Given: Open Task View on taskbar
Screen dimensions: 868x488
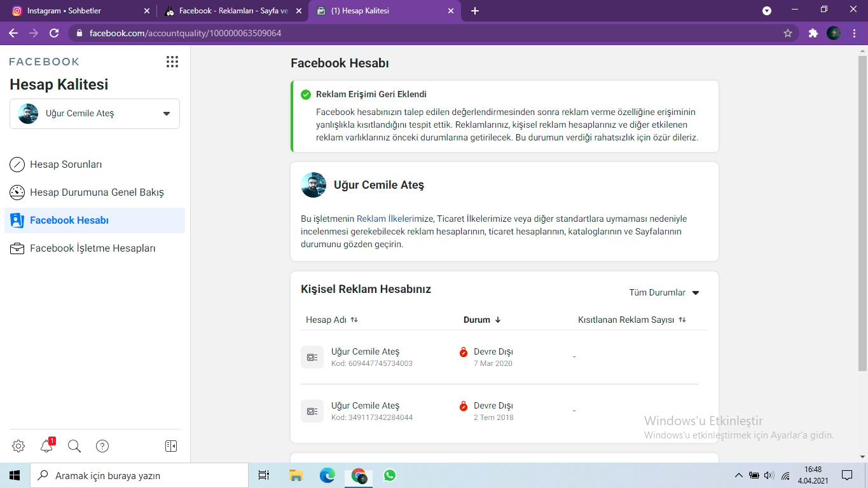Looking at the screenshot, I should 264,475.
